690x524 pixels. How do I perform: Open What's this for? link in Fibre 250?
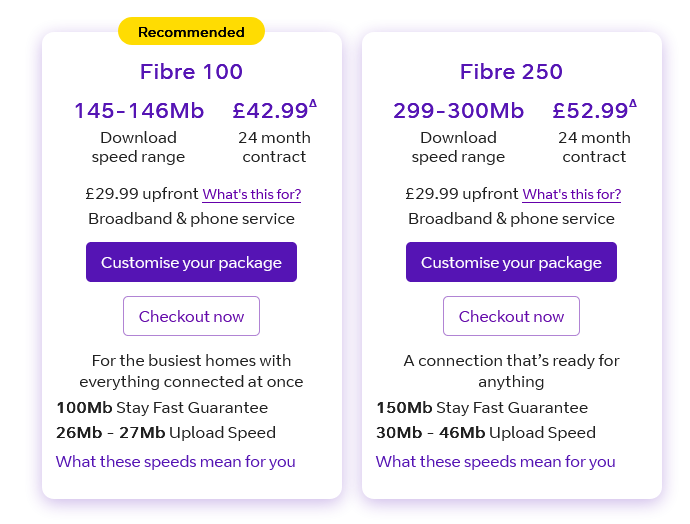coord(572,194)
